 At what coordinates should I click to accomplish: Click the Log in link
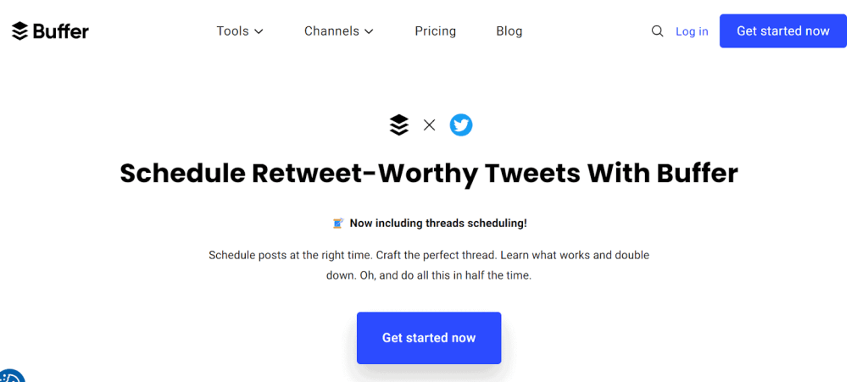(692, 31)
